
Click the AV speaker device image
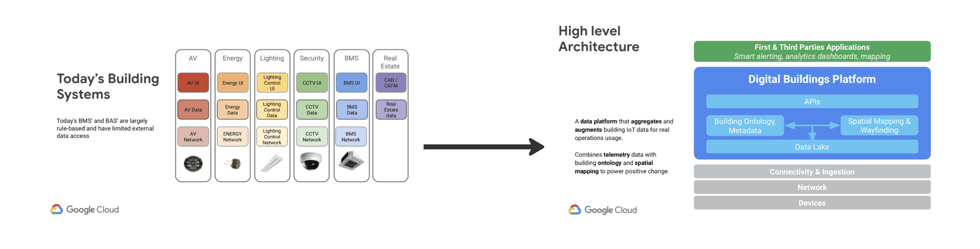click(193, 164)
